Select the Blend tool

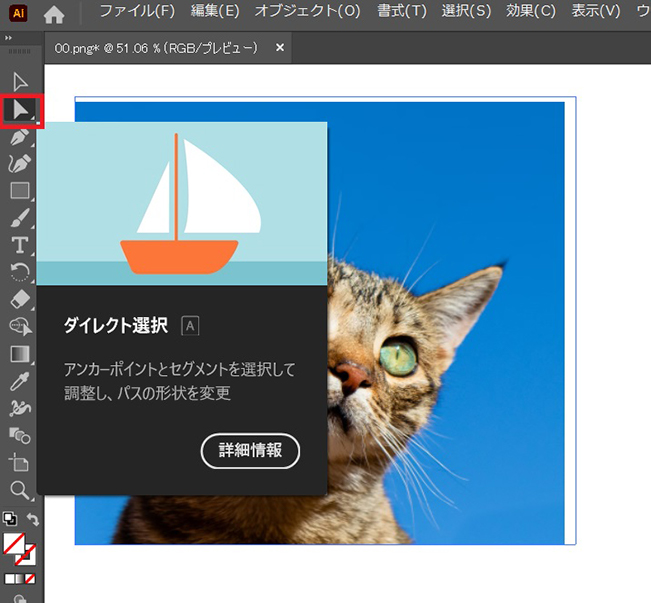click(20, 435)
